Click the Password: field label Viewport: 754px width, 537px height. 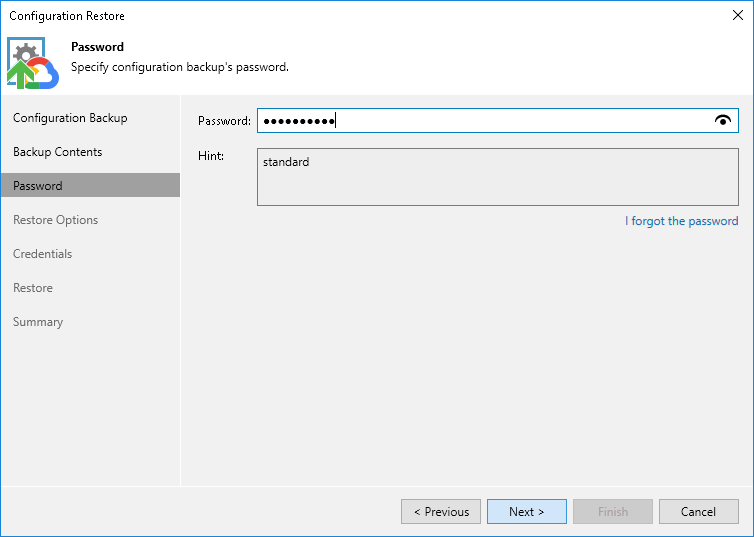click(x=225, y=121)
